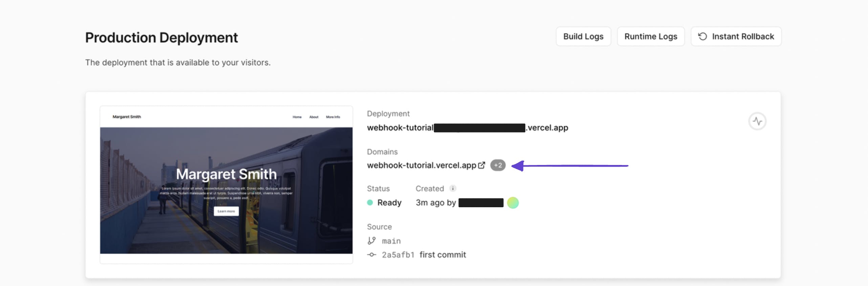
Task: Open the redacted deployment URL link
Action: coord(467,128)
